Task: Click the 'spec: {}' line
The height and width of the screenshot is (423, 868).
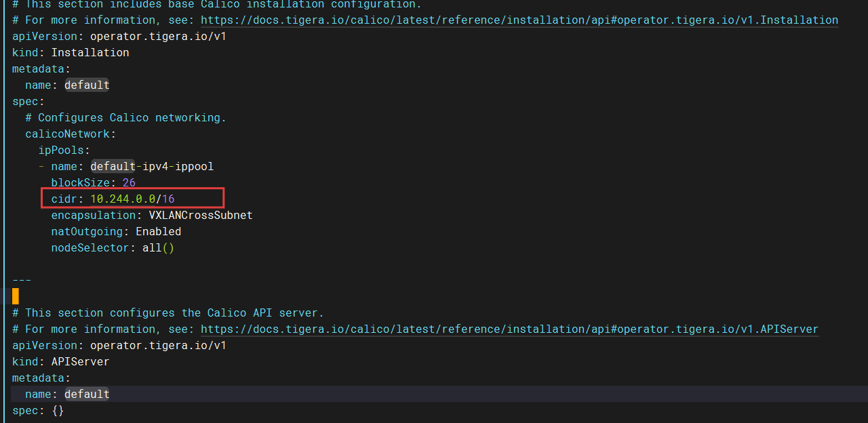Action: [38, 410]
